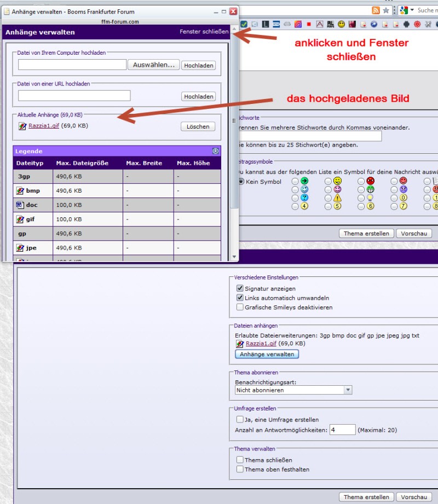Click the yellow smiley toolbar icon

point(342,24)
